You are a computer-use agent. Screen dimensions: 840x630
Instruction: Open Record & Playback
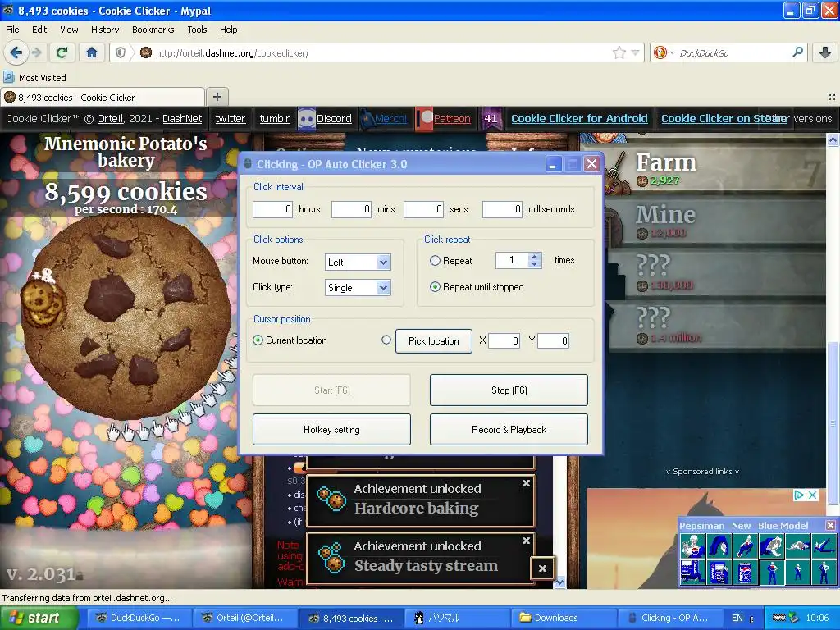(509, 429)
